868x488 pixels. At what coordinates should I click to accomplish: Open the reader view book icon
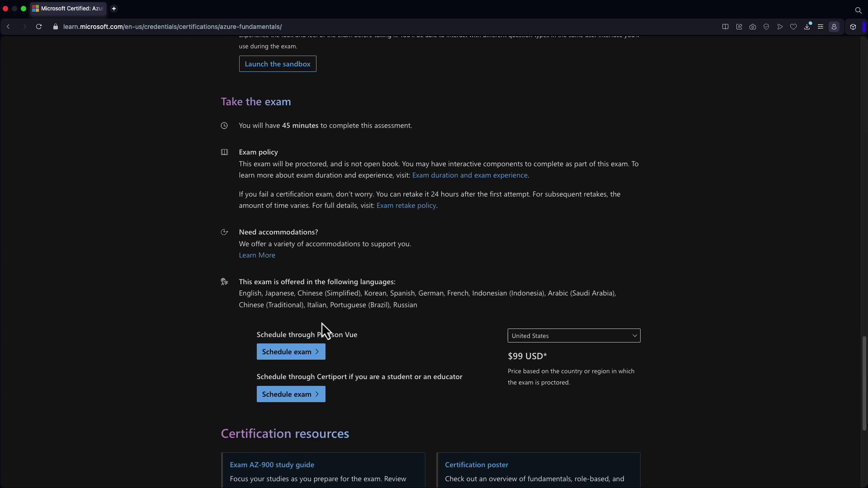coord(725,27)
